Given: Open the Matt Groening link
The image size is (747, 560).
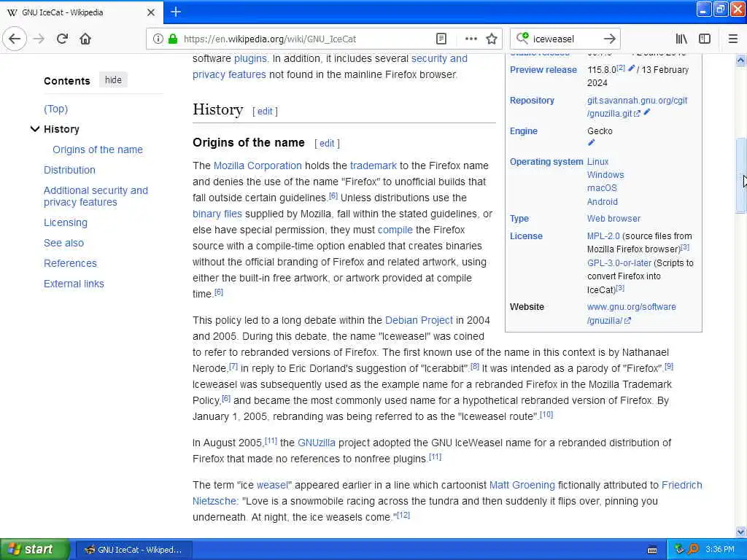Looking at the screenshot, I should (x=522, y=485).
